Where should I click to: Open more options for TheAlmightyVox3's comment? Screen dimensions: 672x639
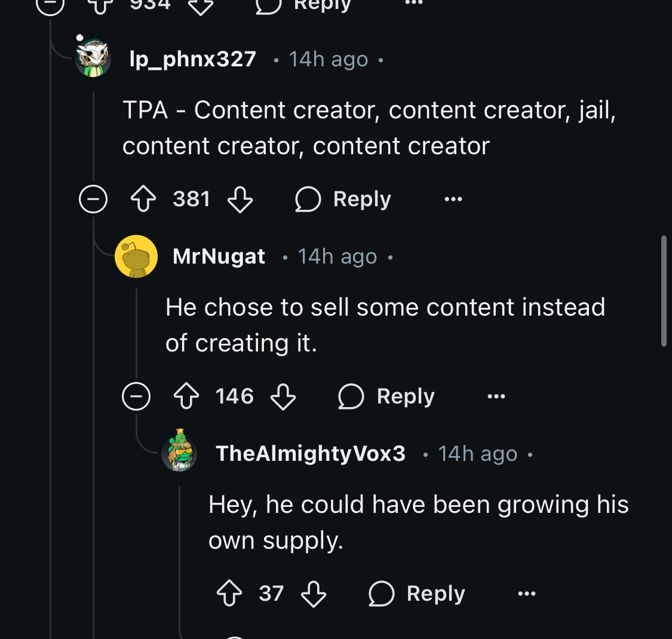526,594
